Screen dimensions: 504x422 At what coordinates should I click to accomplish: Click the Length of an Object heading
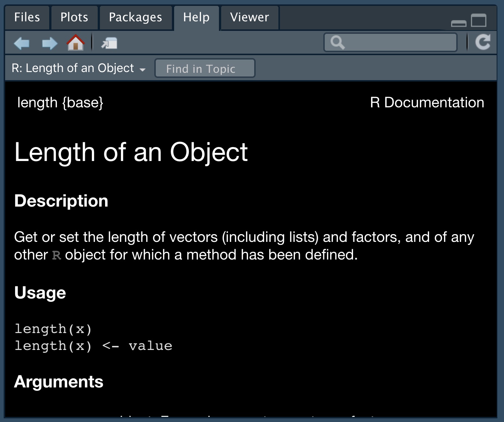[x=131, y=152]
